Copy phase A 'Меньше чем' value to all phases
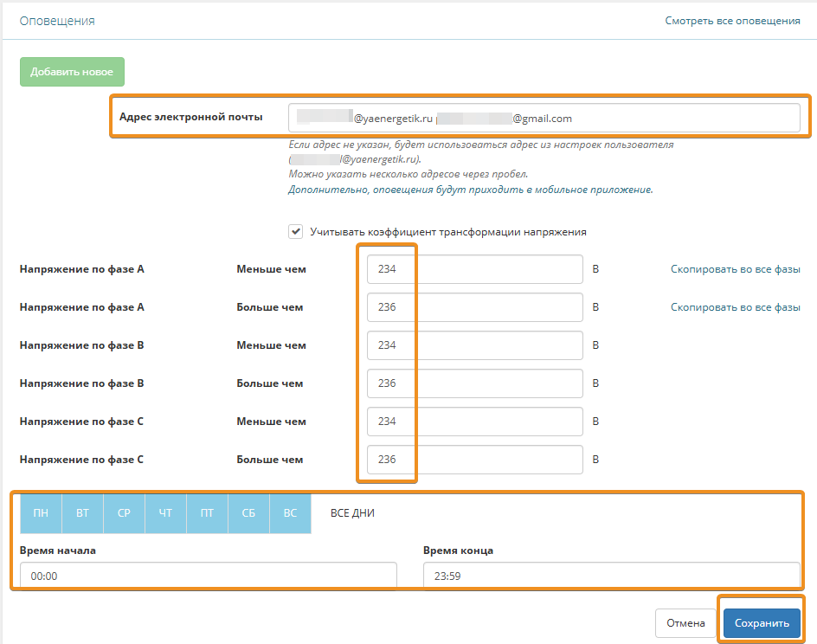 click(x=735, y=269)
